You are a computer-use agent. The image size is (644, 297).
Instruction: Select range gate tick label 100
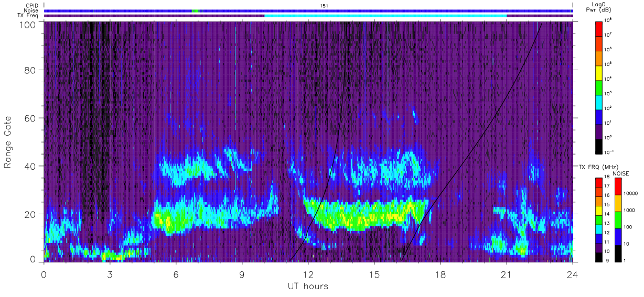click(x=27, y=25)
